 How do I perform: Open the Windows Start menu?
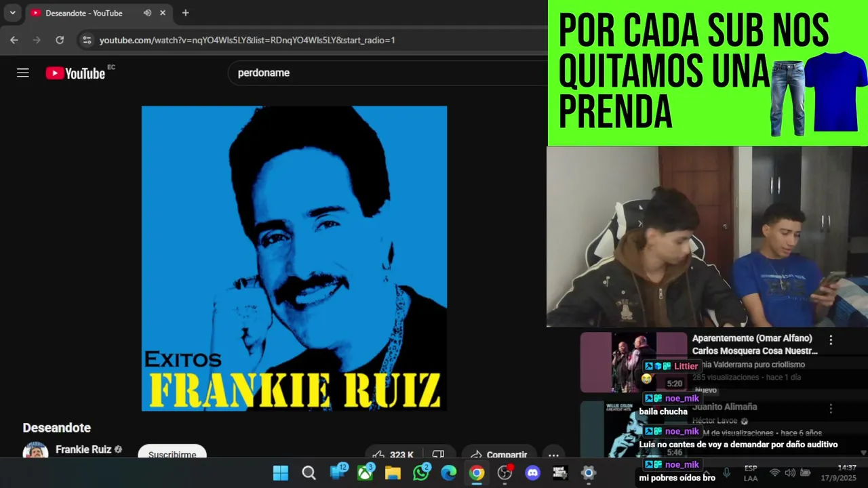tap(281, 473)
